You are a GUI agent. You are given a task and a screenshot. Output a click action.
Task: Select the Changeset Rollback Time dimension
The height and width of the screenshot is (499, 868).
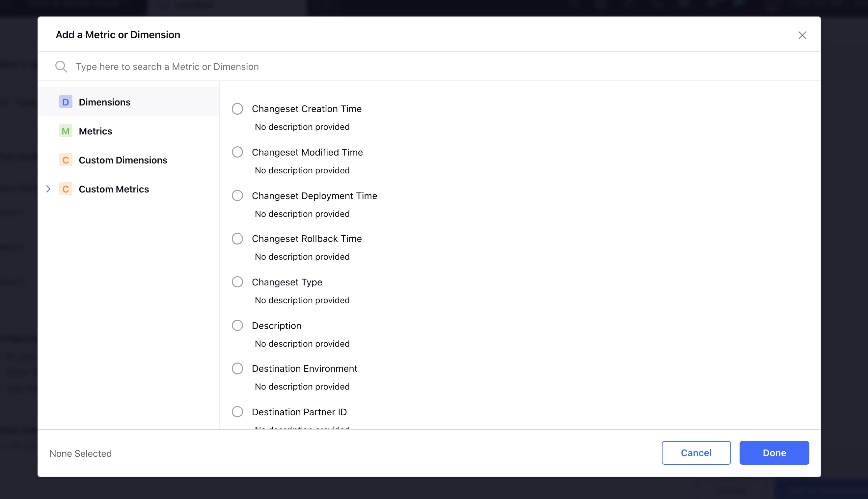click(x=237, y=239)
